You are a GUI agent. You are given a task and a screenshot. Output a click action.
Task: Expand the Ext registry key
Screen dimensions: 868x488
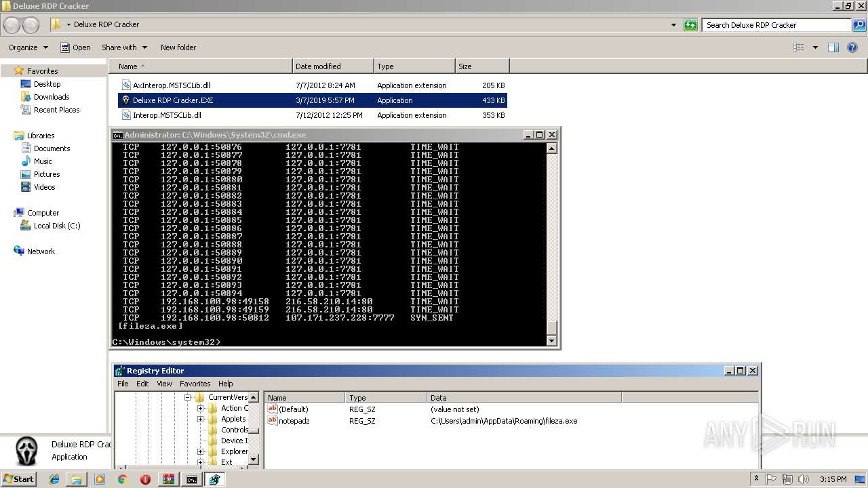200,463
